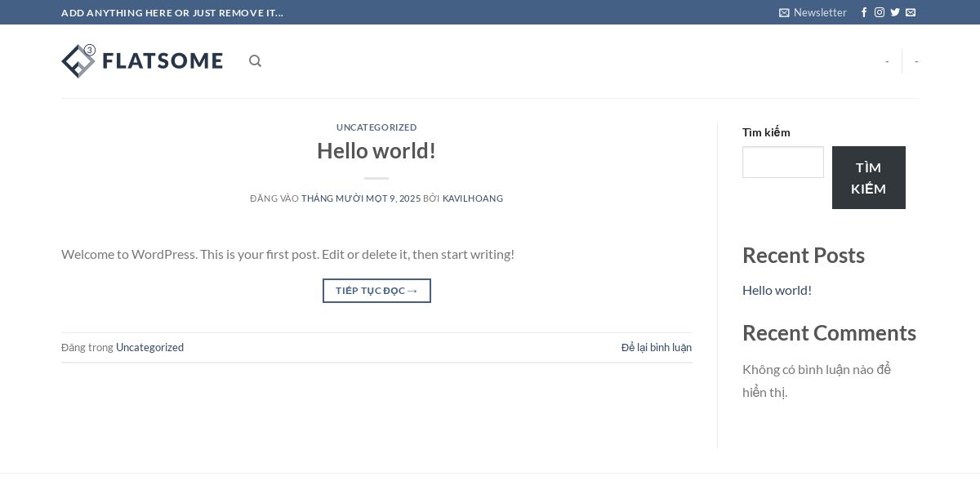
Task: Click the UNCATEGORIZED label above post title
Action: 376,127
